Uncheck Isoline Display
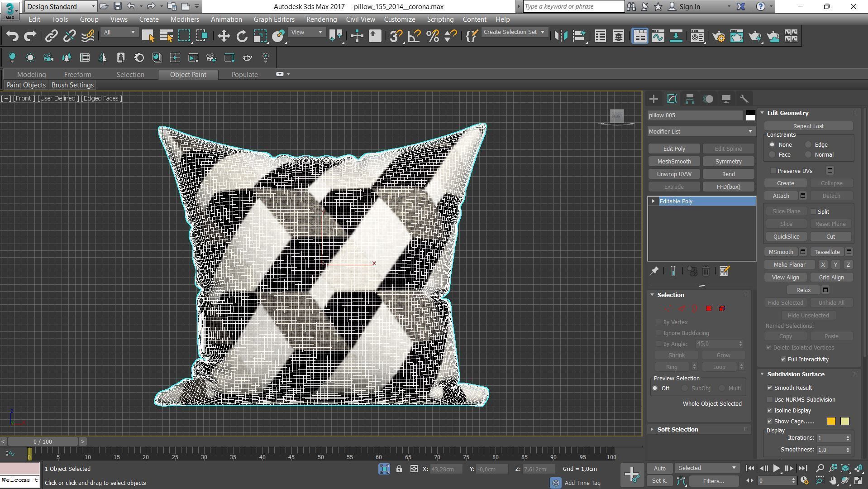The width and height of the screenshot is (868, 489). tap(770, 411)
